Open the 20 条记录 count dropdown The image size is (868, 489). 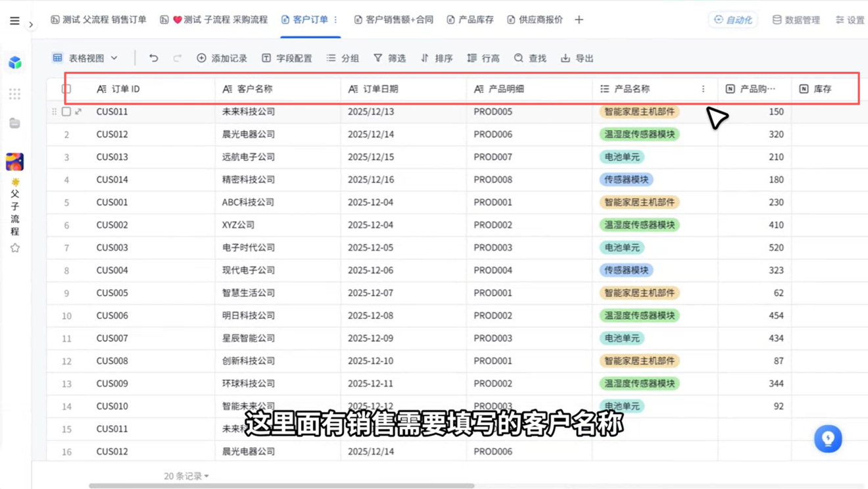point(186,476)
